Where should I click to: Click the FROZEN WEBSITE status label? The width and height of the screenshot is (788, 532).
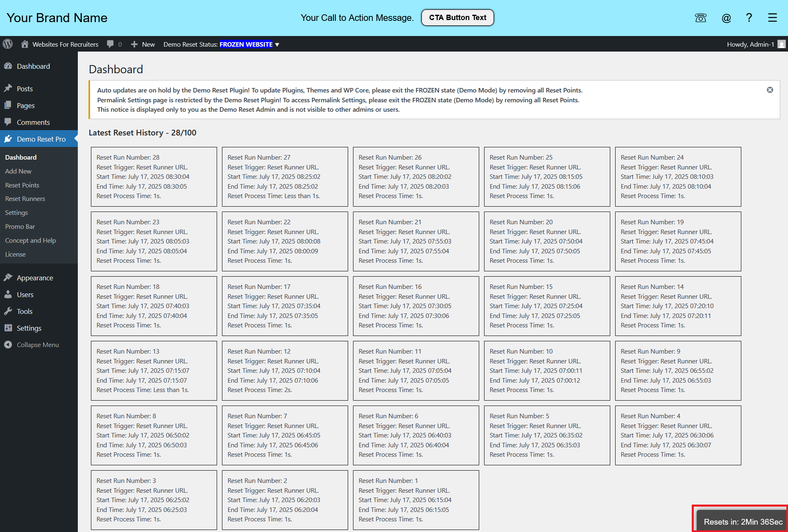click(x=246, y=44)
